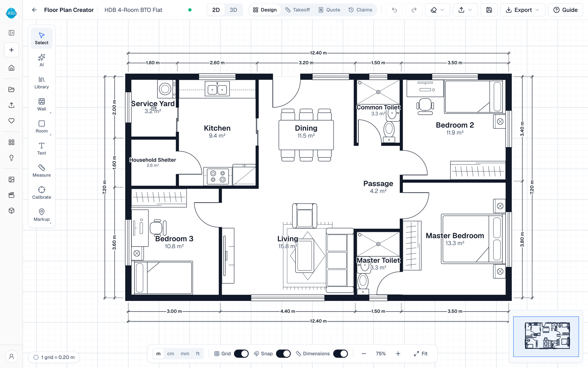Screen dimensions: 588x368
Task: Select the Bedroom 3 label
Action: (174, 239)
